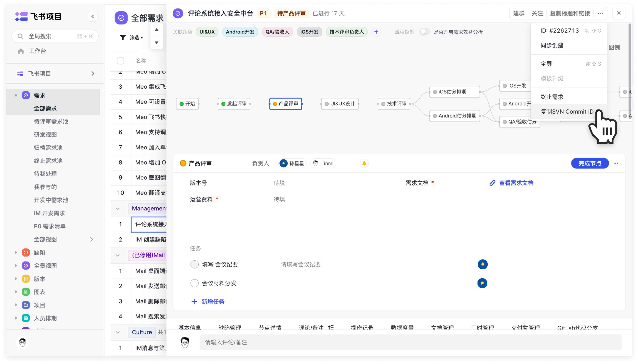Select the UI&UX设计 workflow node

click(x=340, y=104)
